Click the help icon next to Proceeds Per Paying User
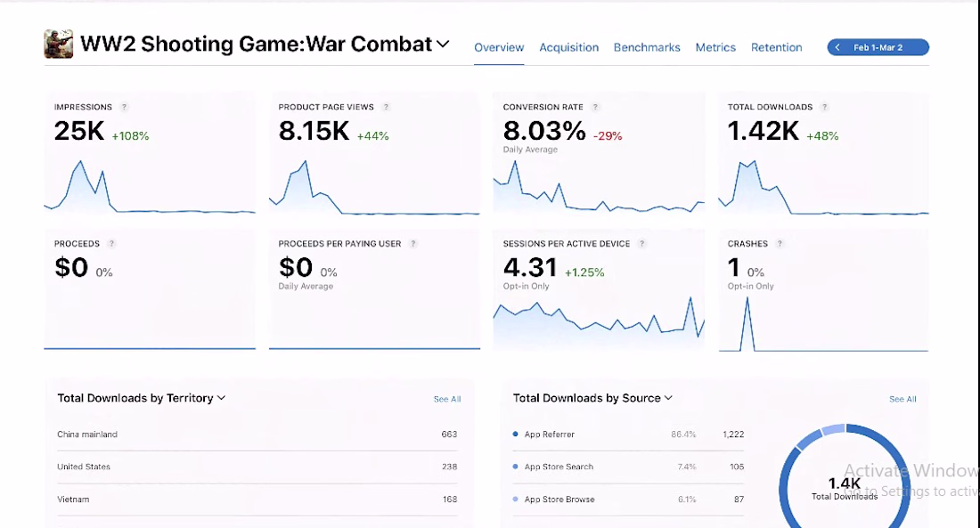Screen dimensions: 980x528 pyautogui.click(x=413, y=244)
